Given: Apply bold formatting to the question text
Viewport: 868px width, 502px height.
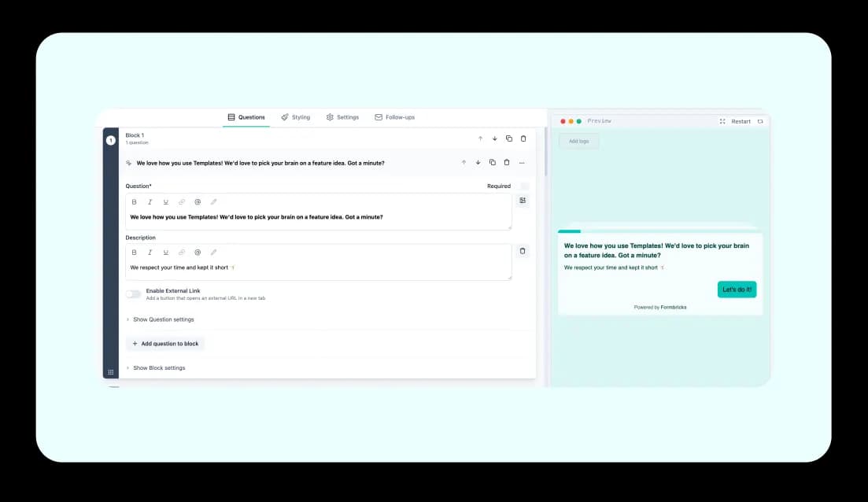Looking at the screenshot, I should pyautogui.click(x=135, y=201).
